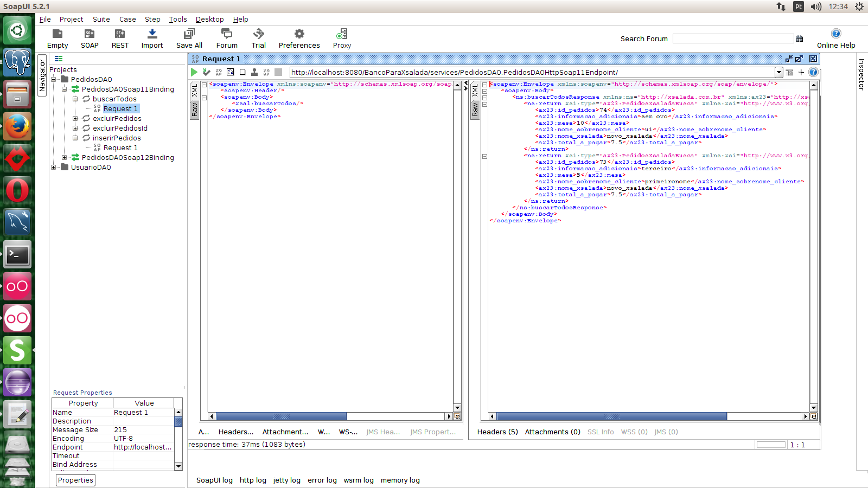Viewport: 868px width, 488px height.
Task: Open Firefox from the dock
Action: click(17, 127)
